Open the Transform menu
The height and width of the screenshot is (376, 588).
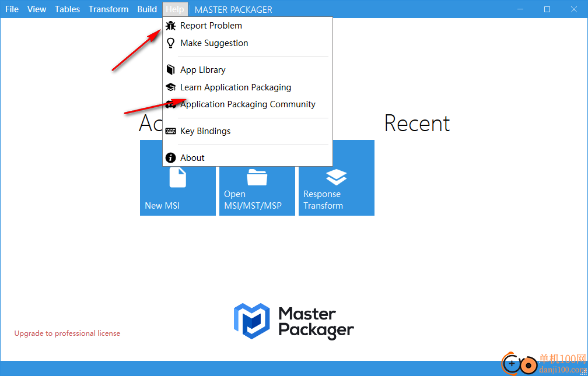pyautogui.click(x=108, y=9)
